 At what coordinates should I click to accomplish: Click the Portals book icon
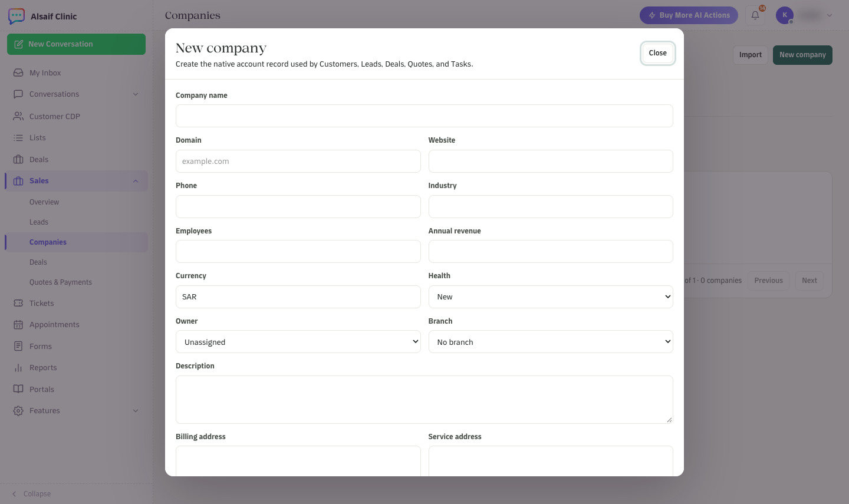pyautogui.click(x=18, y=389)
